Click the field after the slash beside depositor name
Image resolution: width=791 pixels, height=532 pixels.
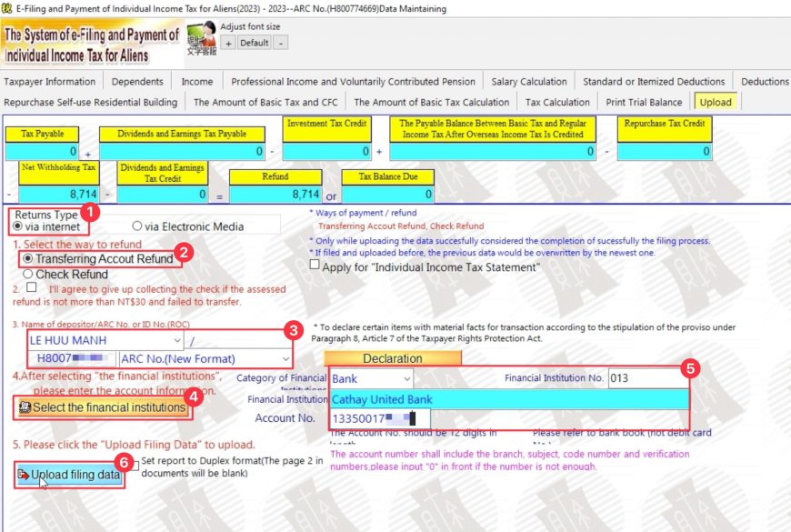coord(238,340)
